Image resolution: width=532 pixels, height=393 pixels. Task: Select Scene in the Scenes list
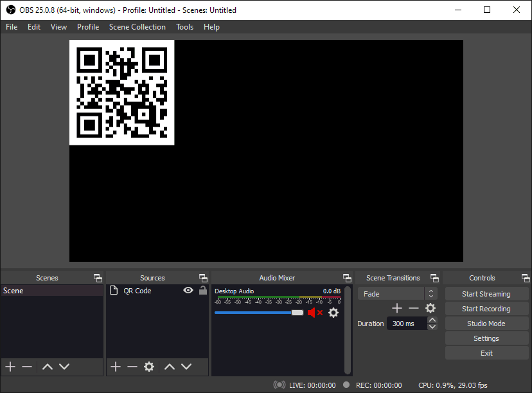52,291
